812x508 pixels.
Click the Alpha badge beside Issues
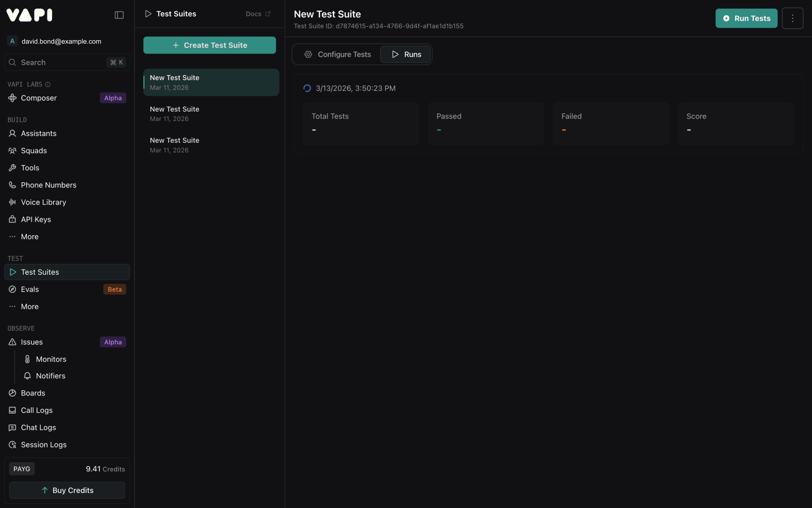pyautogui.click(x=113, y=342)
